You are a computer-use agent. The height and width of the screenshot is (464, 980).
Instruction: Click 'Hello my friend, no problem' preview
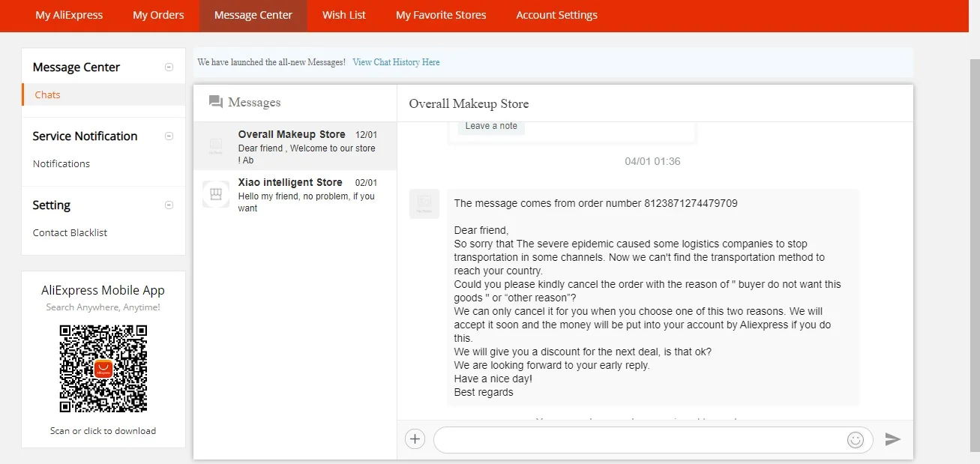pos(306,202)
